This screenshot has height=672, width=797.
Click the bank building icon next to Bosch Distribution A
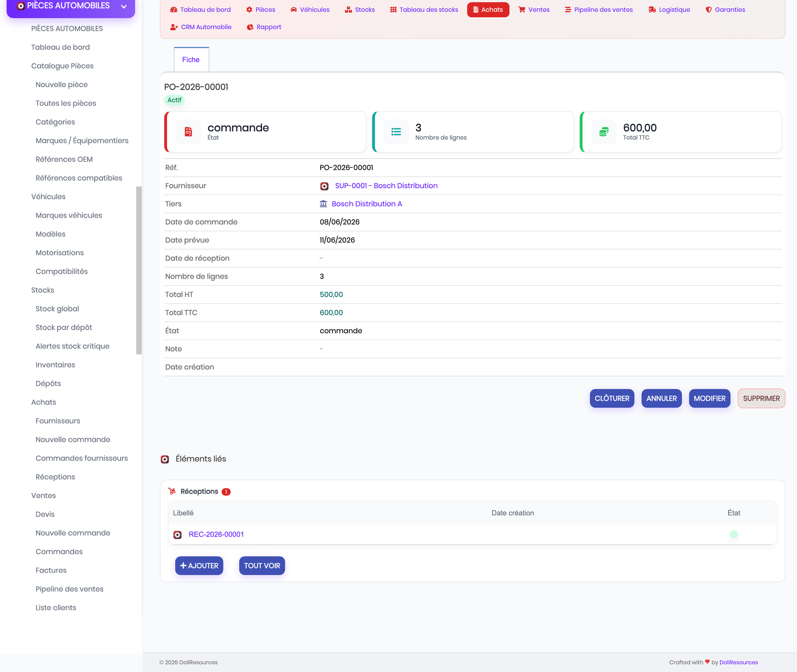pyautogui.click(x=324, y=204)
